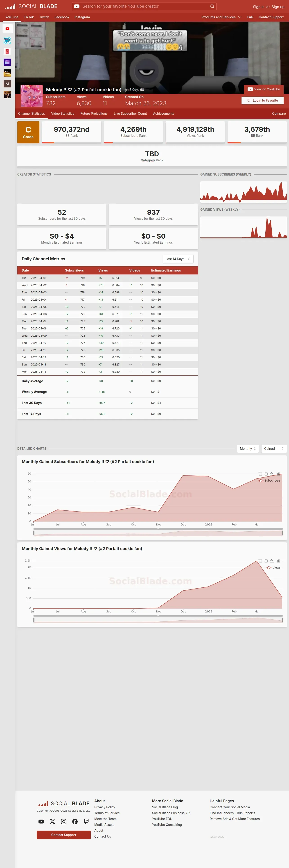Click the YouTube platform icon in left sidebar
Viewport: 289px width, 868px height.
point(7,29)
